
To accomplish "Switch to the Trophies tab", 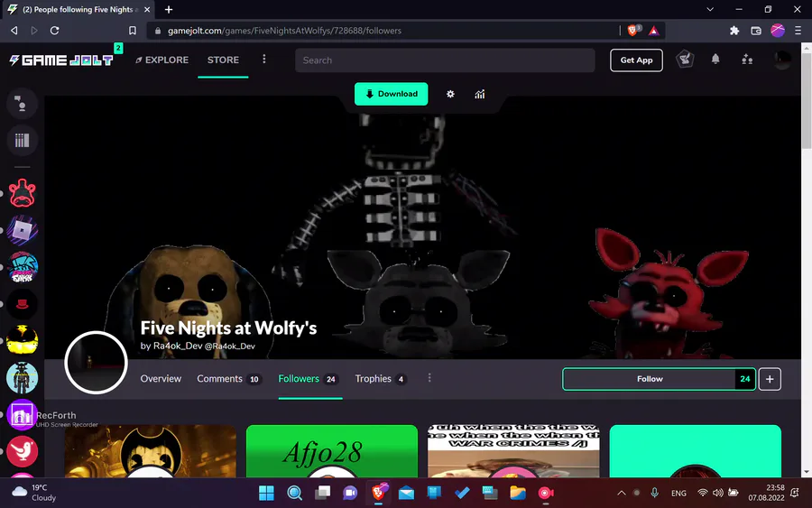I will [x=381, y=379].
